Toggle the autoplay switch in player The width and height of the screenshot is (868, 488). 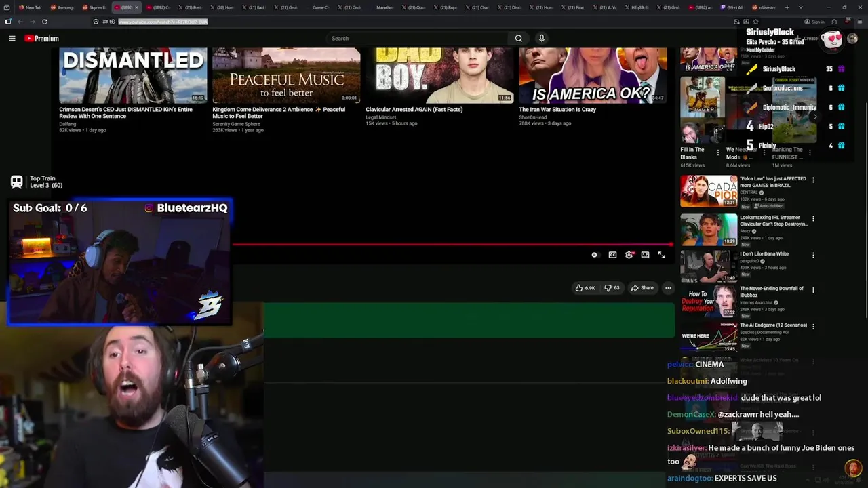click(595, 255)
